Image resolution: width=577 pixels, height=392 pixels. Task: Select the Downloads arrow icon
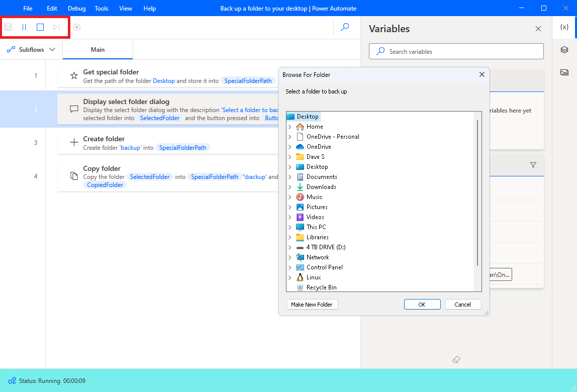click(300, 187)
